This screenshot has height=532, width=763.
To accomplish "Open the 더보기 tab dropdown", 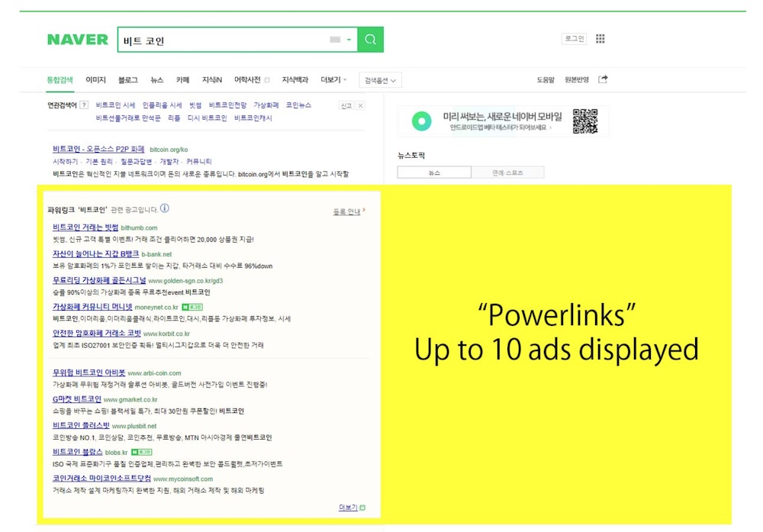I will point(333,80).
